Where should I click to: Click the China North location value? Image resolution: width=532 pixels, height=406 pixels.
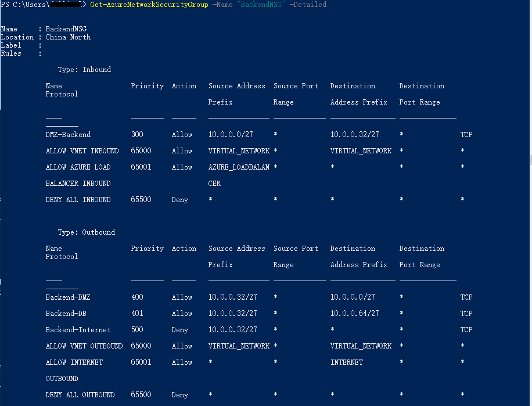coord(68,37)
